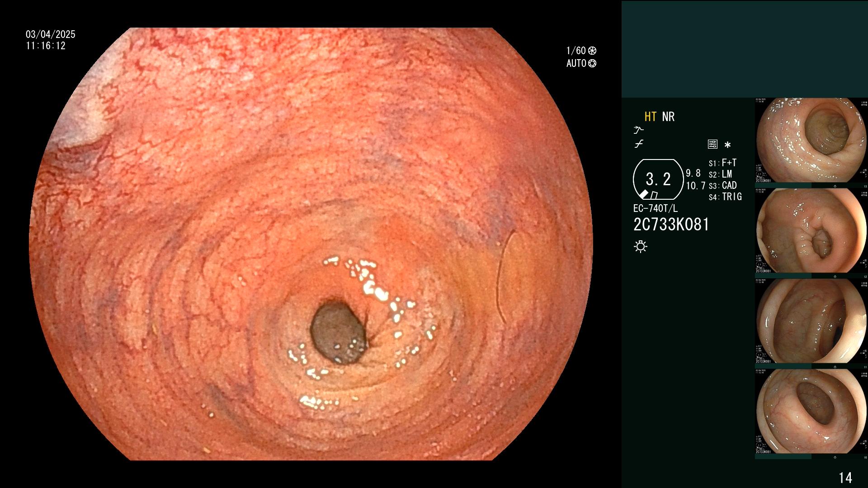Click the scope tip outline showing 3.2

[x=658, y=179]
